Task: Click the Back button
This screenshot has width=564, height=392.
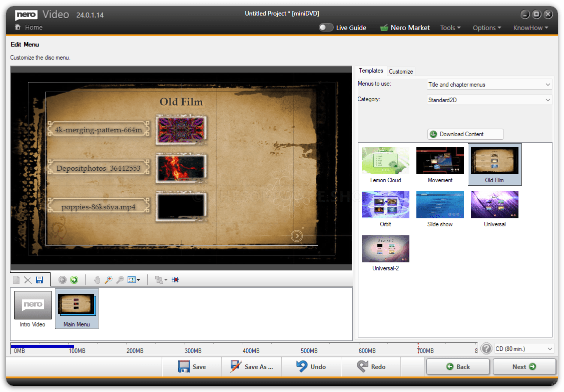Action: click(x=458, y=366)
